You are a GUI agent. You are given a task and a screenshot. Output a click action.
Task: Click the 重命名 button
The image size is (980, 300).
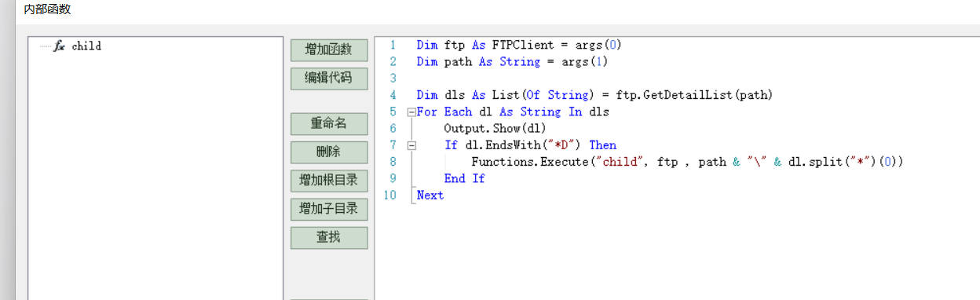pos(329,123)
